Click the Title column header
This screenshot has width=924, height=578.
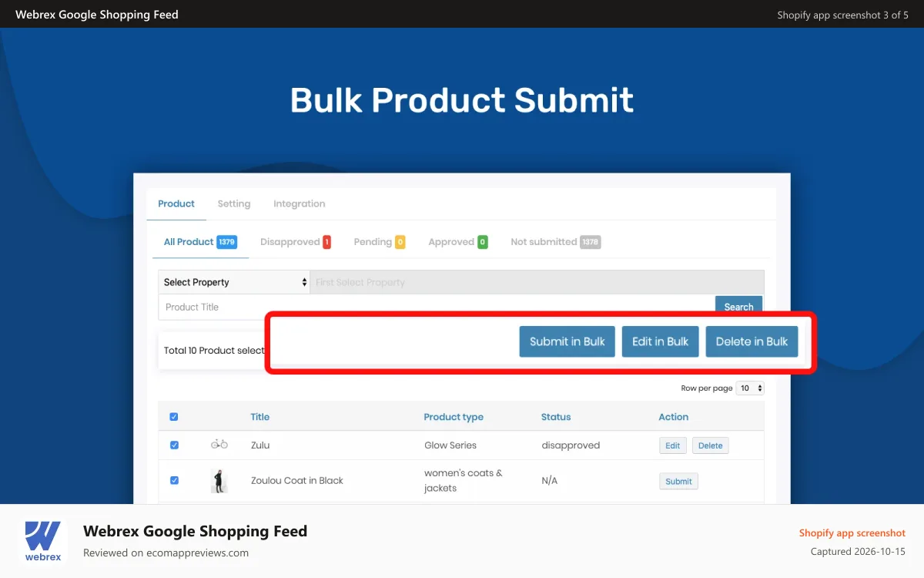[x=260, y=417]
